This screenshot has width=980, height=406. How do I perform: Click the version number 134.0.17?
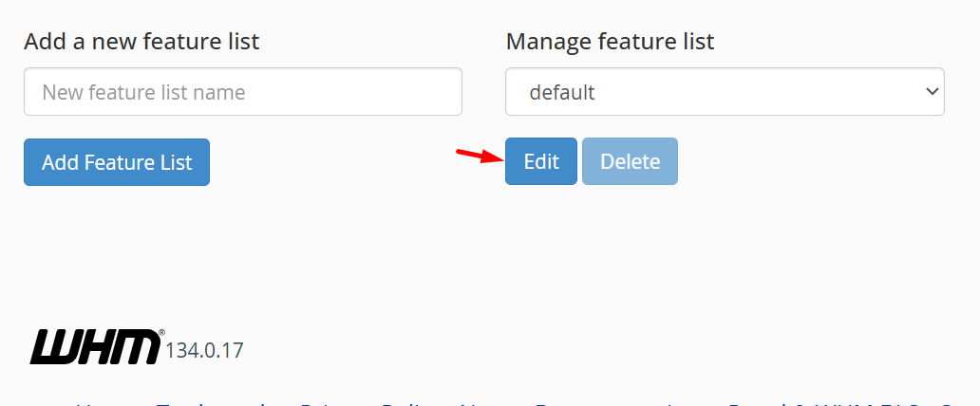(x=204, y=350)
